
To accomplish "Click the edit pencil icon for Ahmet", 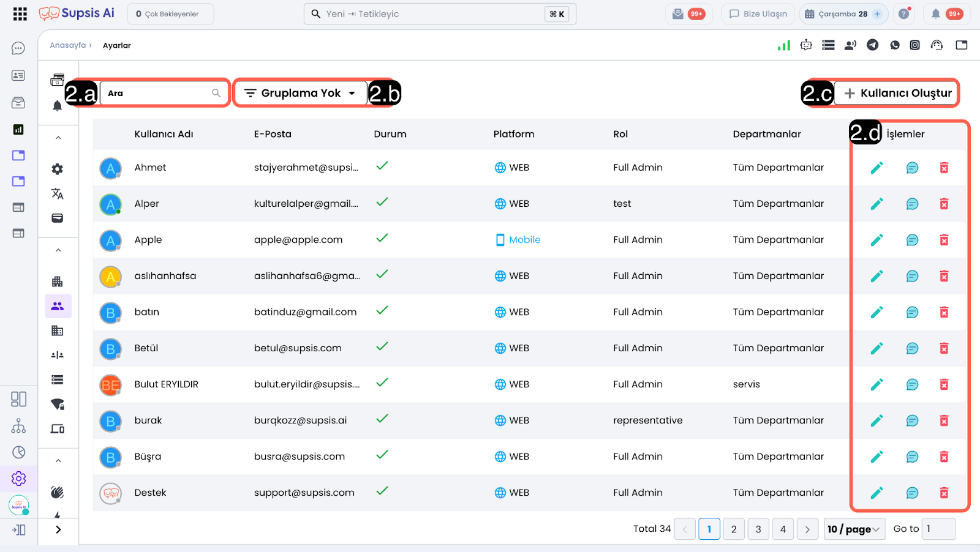I will click(876, 168).
